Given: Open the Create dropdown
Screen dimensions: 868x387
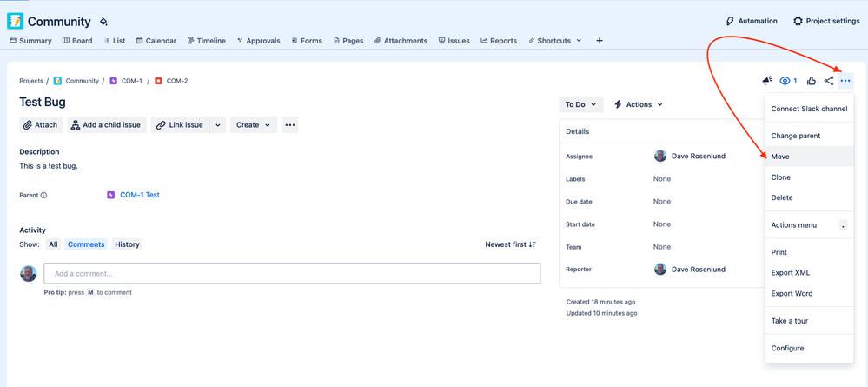Looking at the screenshot, I should [x=254, y=124].
